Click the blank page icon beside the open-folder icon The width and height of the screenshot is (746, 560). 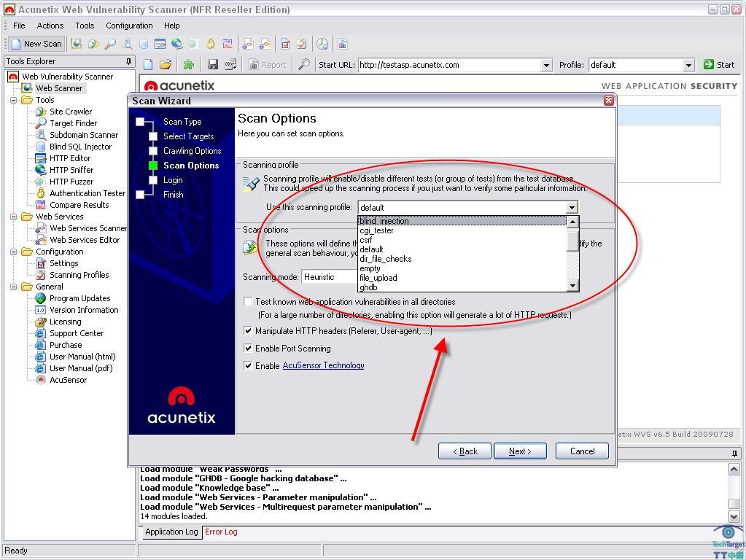click(x=149, y=65)
